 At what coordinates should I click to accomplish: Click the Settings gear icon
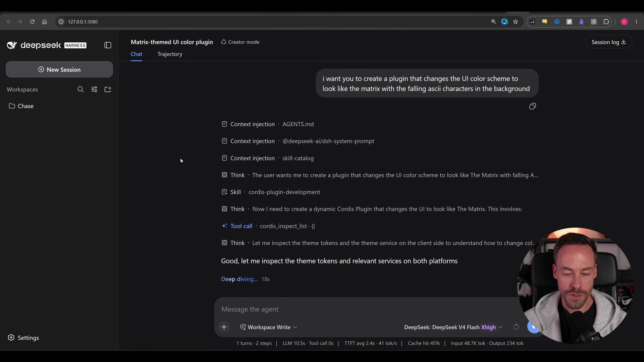11,338
